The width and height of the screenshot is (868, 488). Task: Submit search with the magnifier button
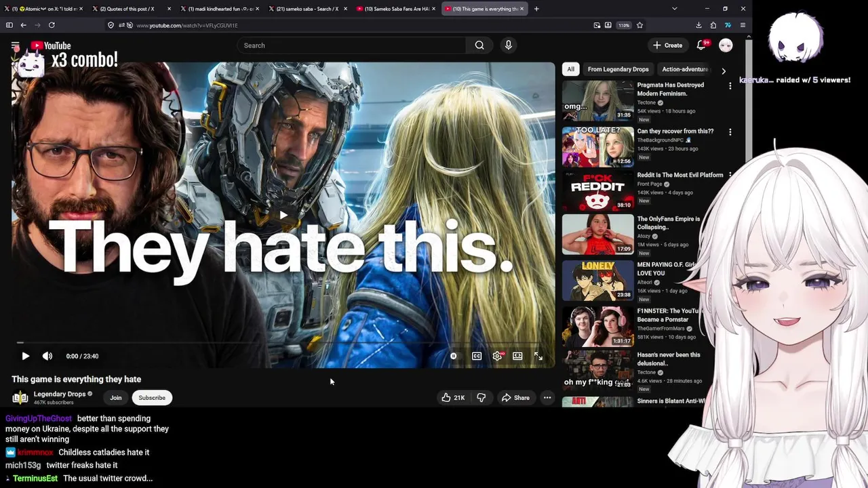479,45
